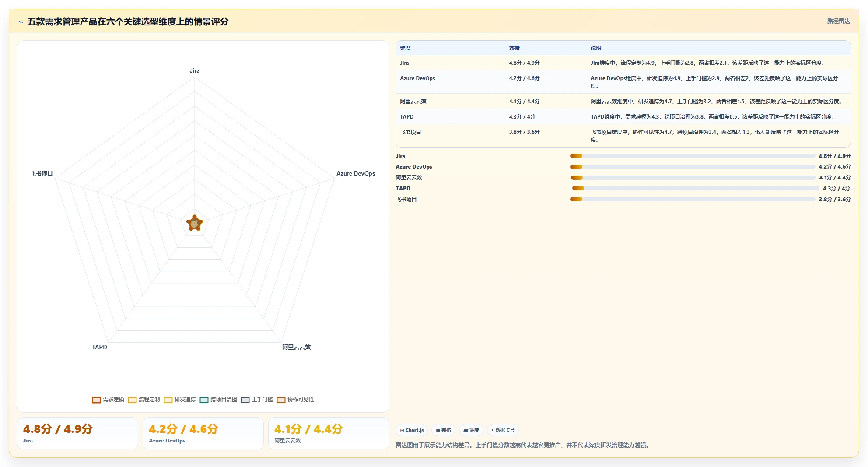Click the radar data polygon at center

(195, 223)
